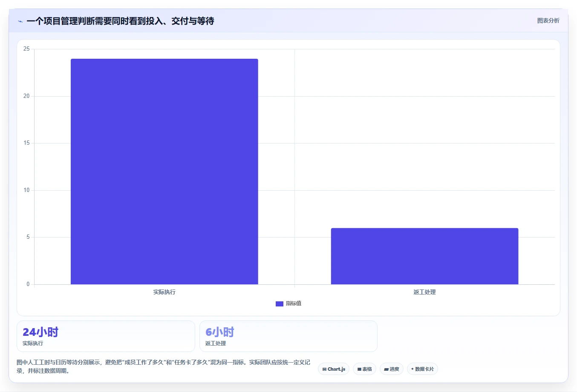Click the 数据卡片 tag chip
The image size is (577, 392).
click(422, 369)
